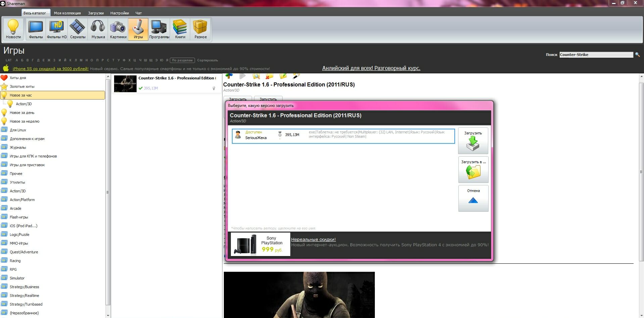
Task: Open Английский для всех course link
Action: coord(371,68)
